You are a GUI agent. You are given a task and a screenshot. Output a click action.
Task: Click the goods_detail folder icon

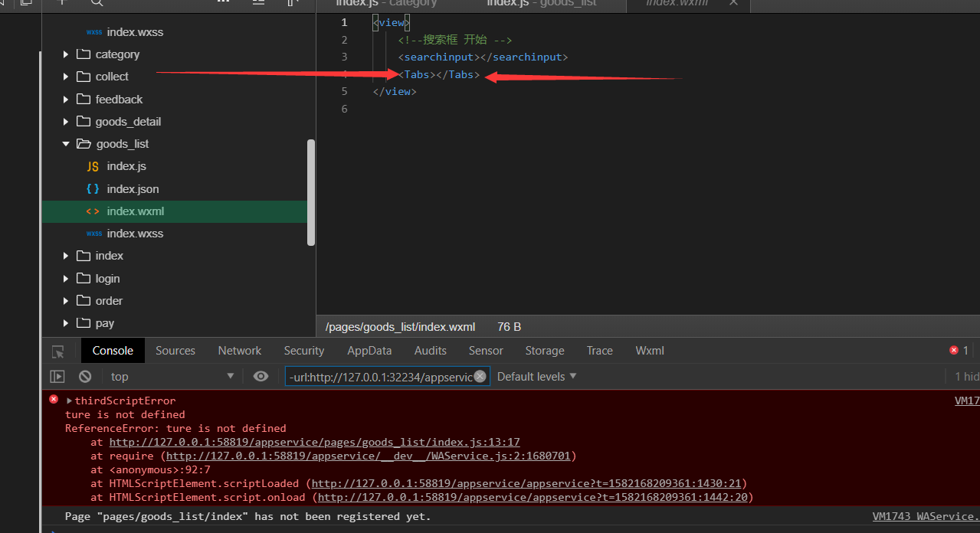tap(84, 122)
